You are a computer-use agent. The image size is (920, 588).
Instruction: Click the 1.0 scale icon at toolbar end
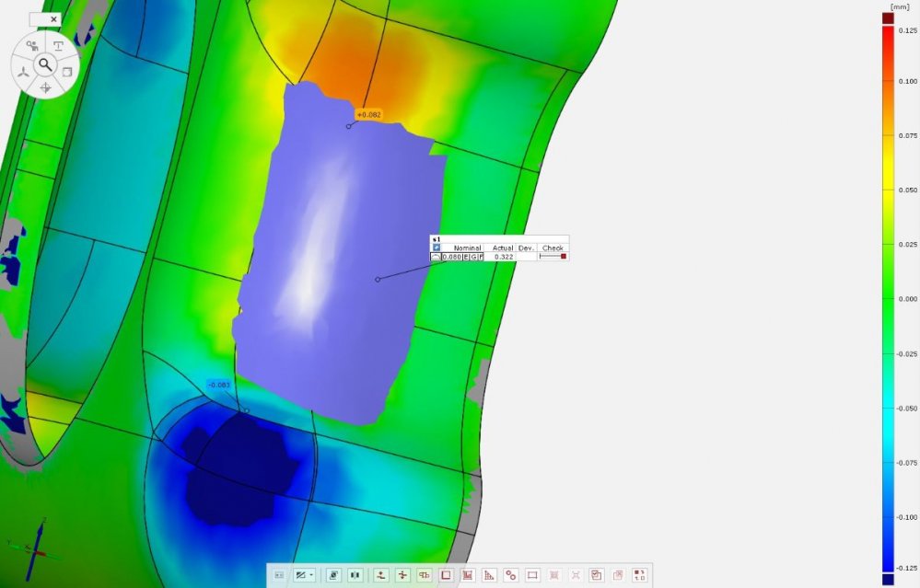click(x=639, y=575)
